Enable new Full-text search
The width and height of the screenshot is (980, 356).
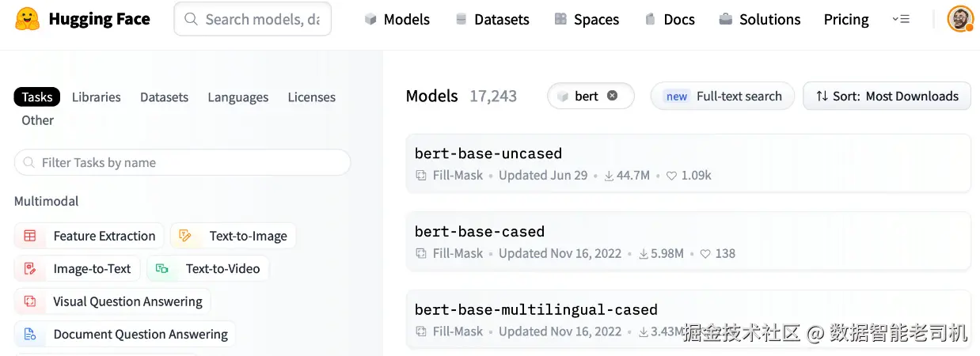pyautogui.click(x=723, y=97)
